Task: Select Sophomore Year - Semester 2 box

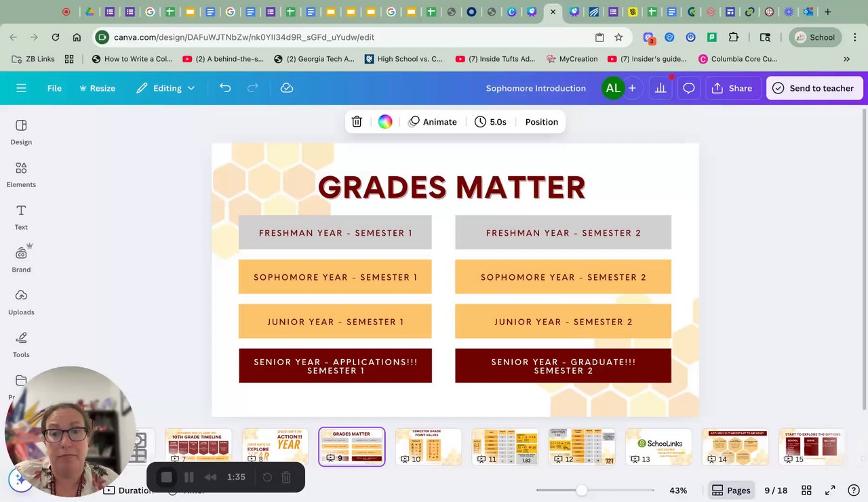Action: (x=563, y=277)
